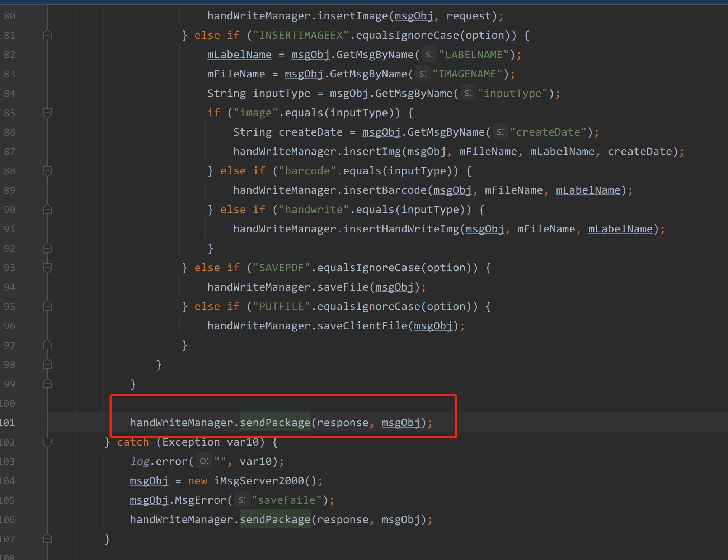Click the "LABELNAME" string literal
Screen dimensions: 728x560
[474, 55]
